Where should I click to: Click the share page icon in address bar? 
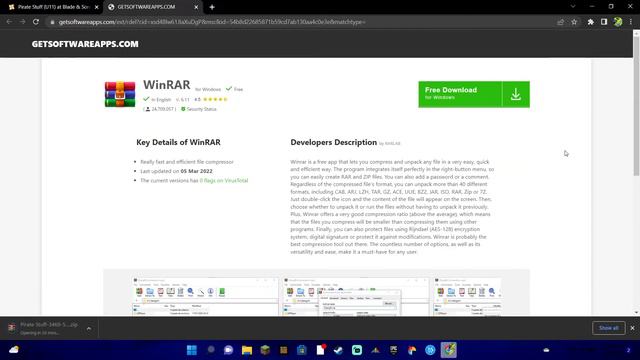point(560,22)
